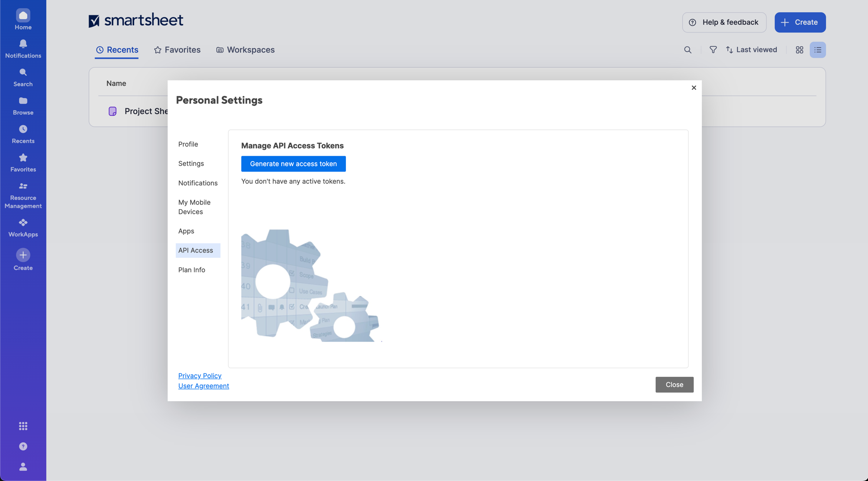Open Apps section in Personal Settings

click(186, 231)
